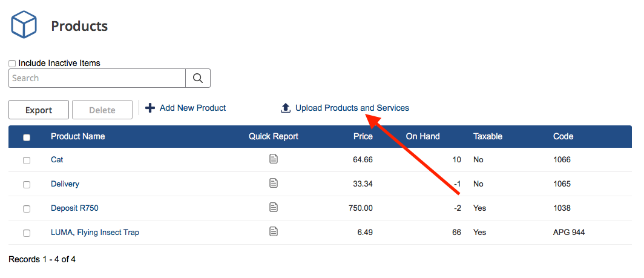The width and height of the screenshot is (644, 278).
Task: Click the upload icon beside Upload Products
Action: (286, 108)
